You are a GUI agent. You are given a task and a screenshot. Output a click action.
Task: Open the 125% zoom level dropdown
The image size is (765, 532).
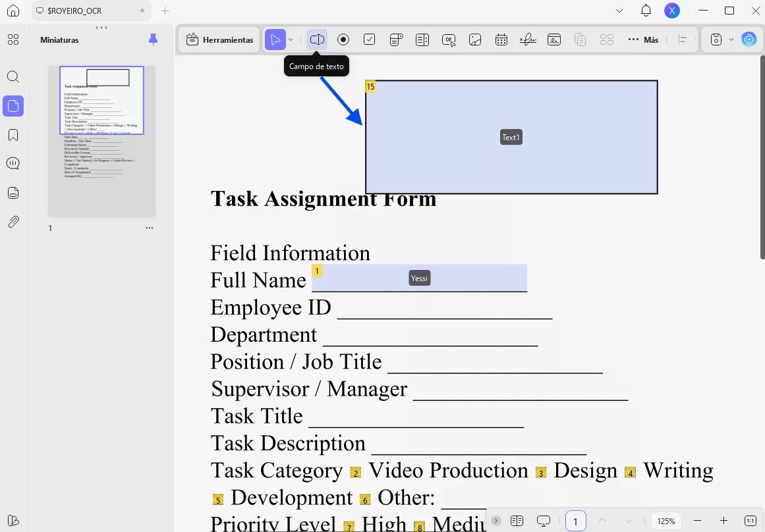tap(666, 521)
